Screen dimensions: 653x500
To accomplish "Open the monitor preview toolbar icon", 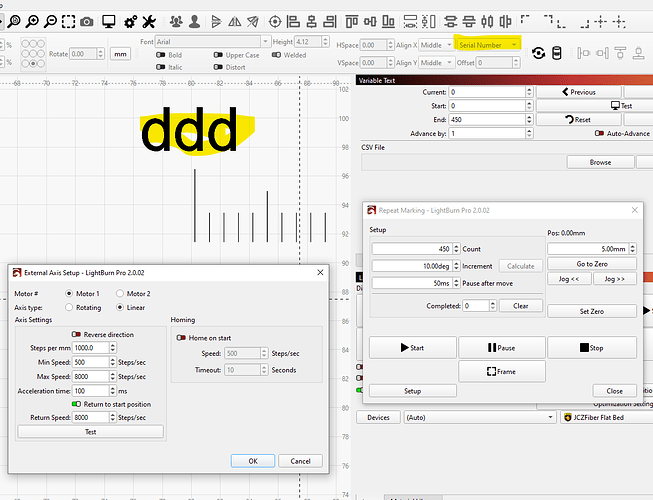I will coord(108,21).
